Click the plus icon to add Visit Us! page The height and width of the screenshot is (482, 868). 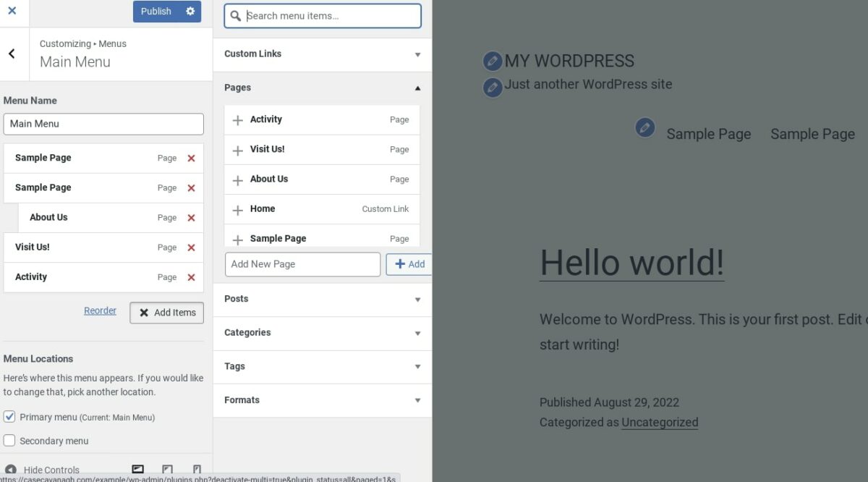237,150
